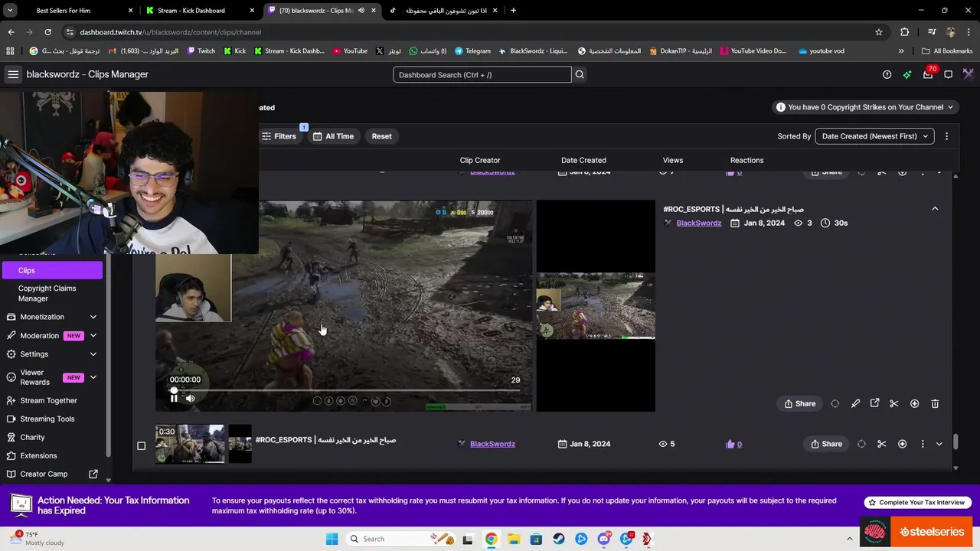
Task: Open BlackSwordz creator link in expanded clip
Action: click(x=698, y=223)
